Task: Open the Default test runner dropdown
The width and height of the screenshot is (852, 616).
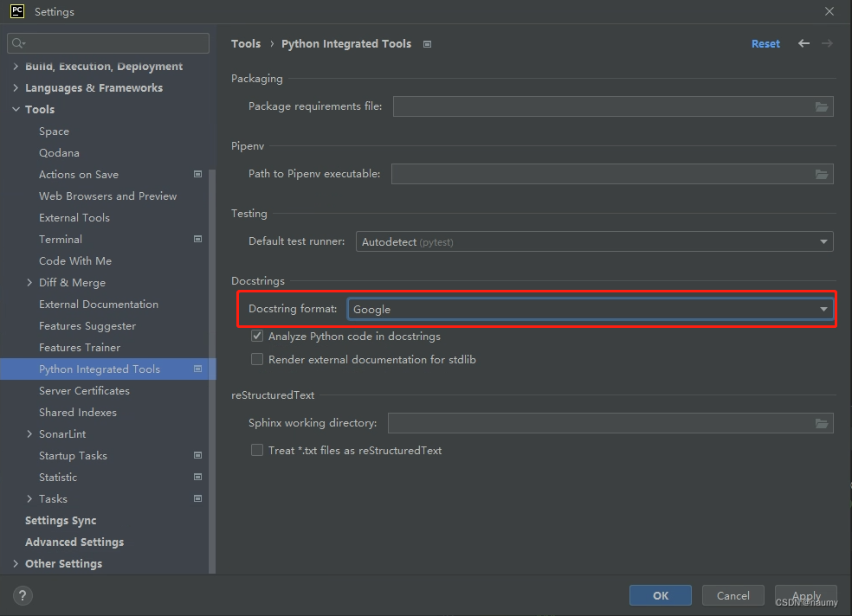Action: point(595,241)
